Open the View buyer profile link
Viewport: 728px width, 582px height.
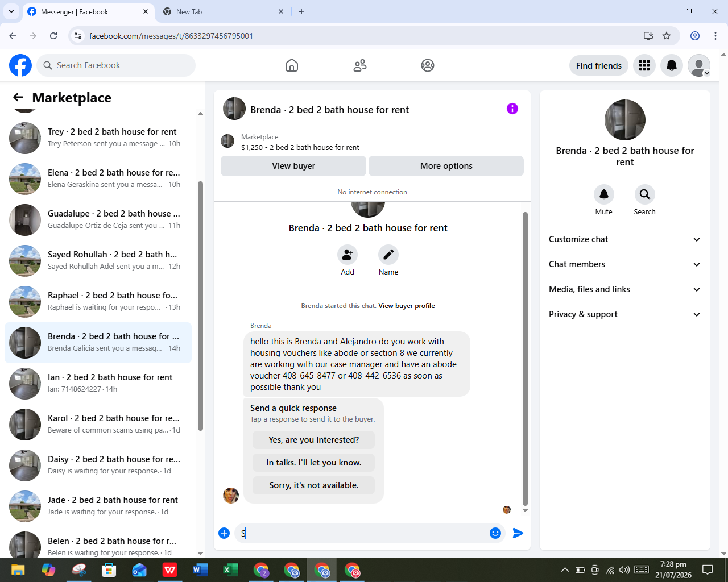click(x=407, y=306)
